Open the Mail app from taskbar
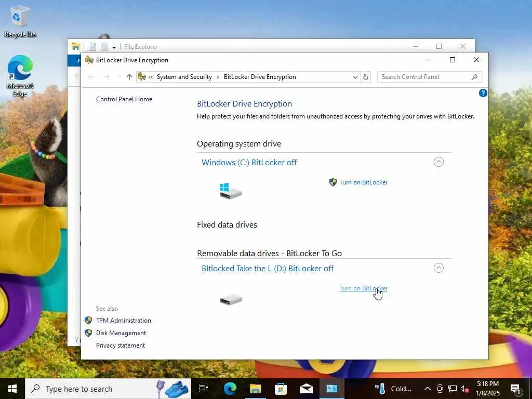Screen dimensions: 532x399 [307, 389]
